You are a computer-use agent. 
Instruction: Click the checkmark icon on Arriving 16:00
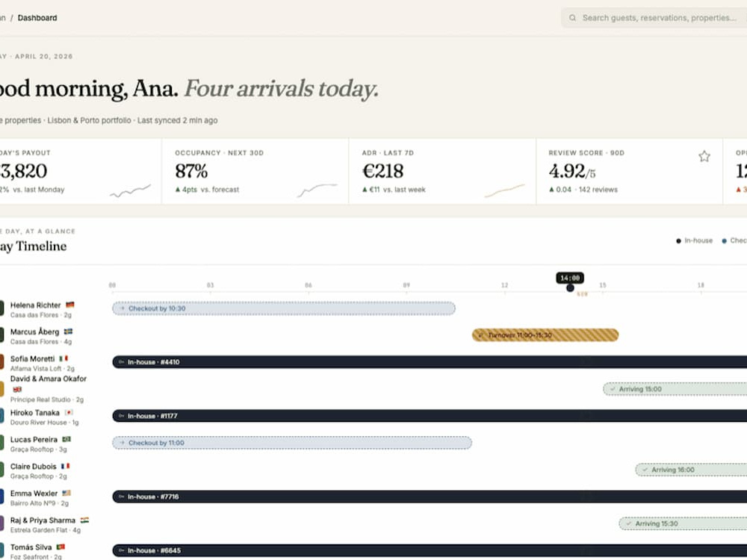coord(645,470)
